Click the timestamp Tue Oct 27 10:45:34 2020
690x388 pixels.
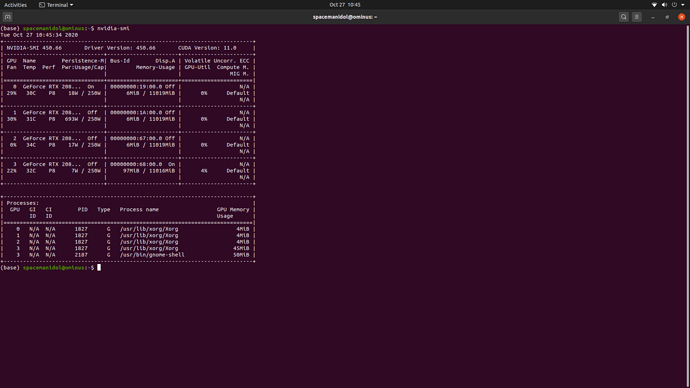tap(39, 35)
